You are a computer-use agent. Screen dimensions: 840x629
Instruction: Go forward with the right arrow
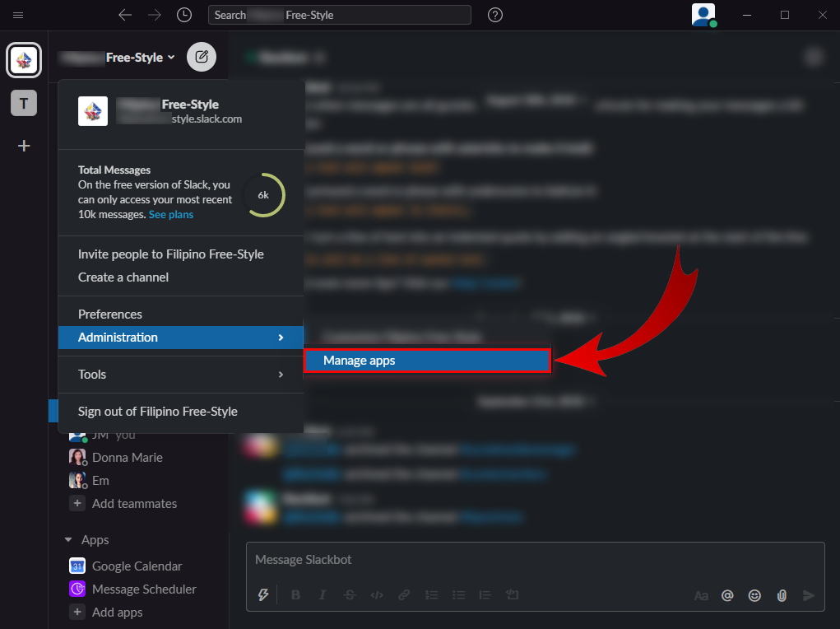(x=155, y=15)
